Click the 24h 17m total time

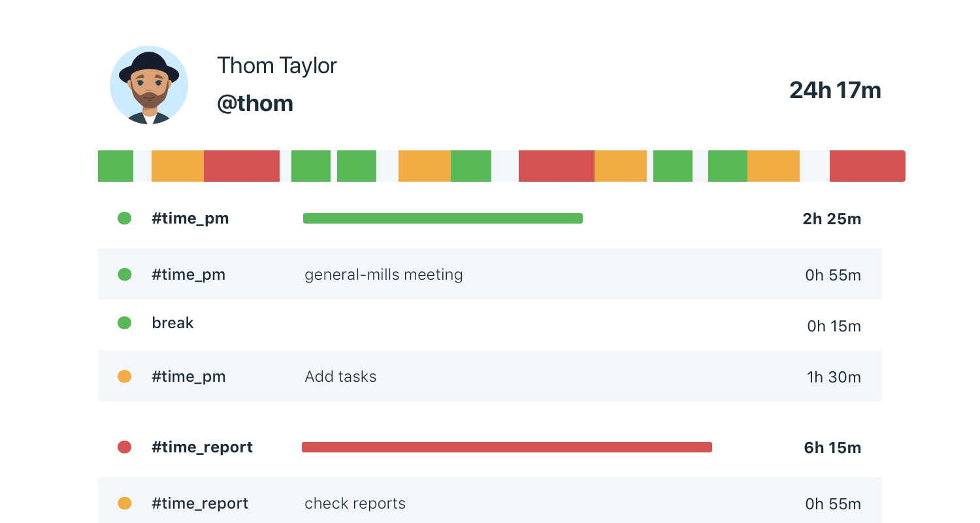point(835,90)
